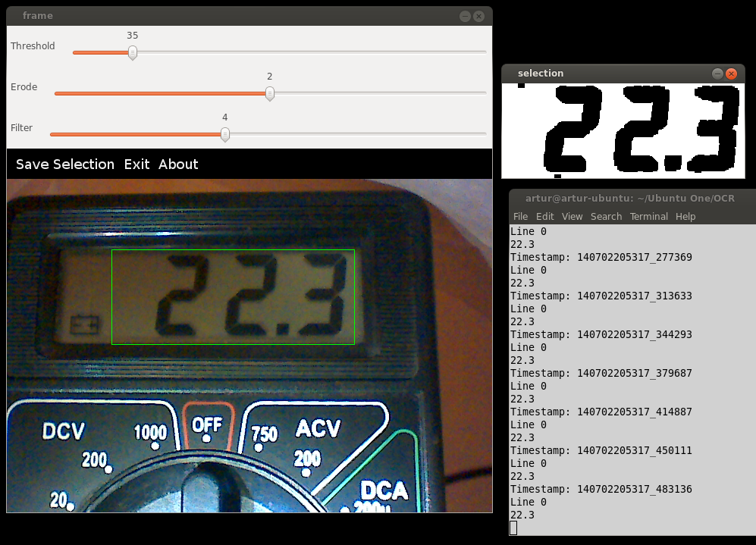The image size is (756, 545).
Task: Click timestamp line 140702205317_379687
Action: point(601,373)
